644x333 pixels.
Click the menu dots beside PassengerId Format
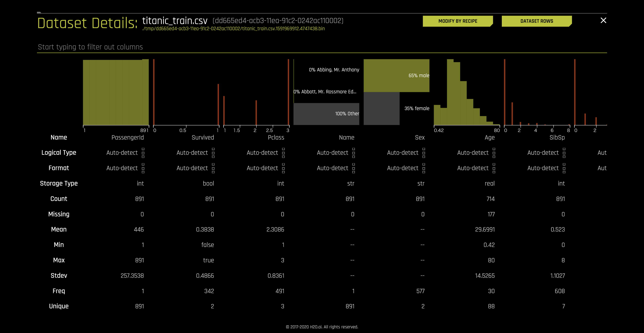(x=143, y=168)
